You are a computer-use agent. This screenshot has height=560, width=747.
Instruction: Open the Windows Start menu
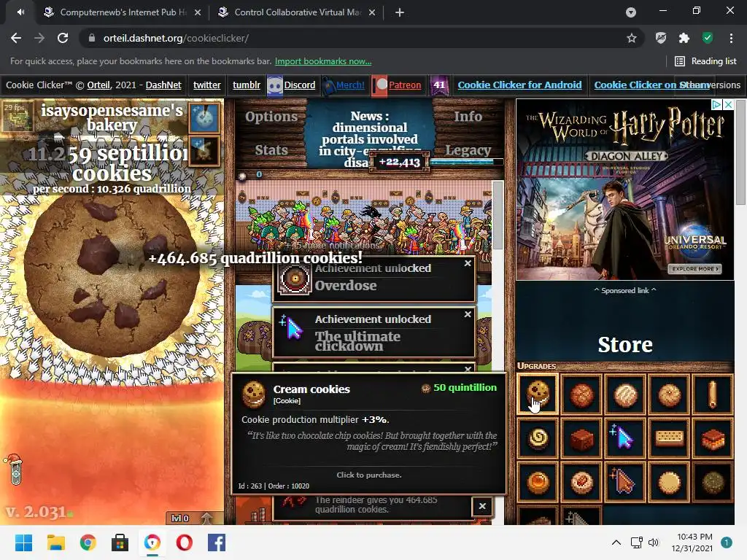[23, 542]
